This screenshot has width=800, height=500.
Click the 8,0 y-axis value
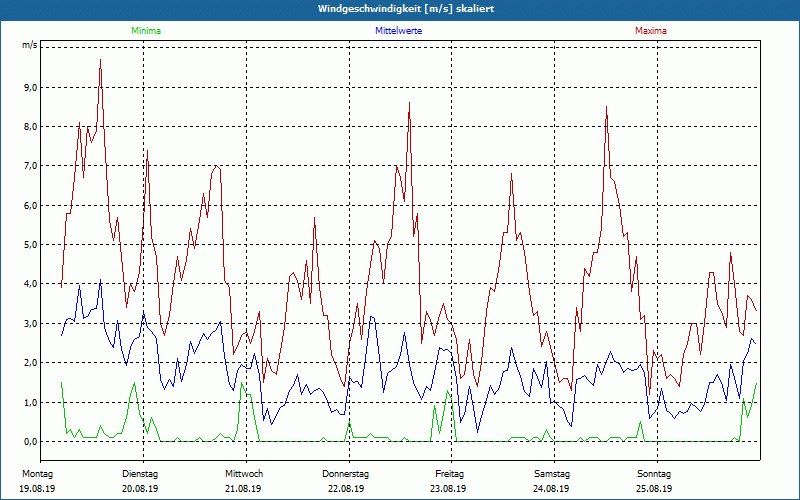pyautogui.click(x=31, y=127)
